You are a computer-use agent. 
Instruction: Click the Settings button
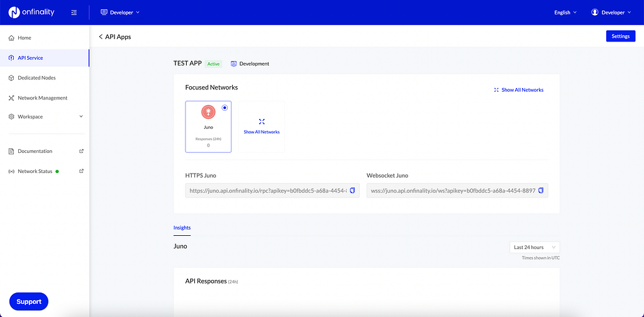click(621, 36)
